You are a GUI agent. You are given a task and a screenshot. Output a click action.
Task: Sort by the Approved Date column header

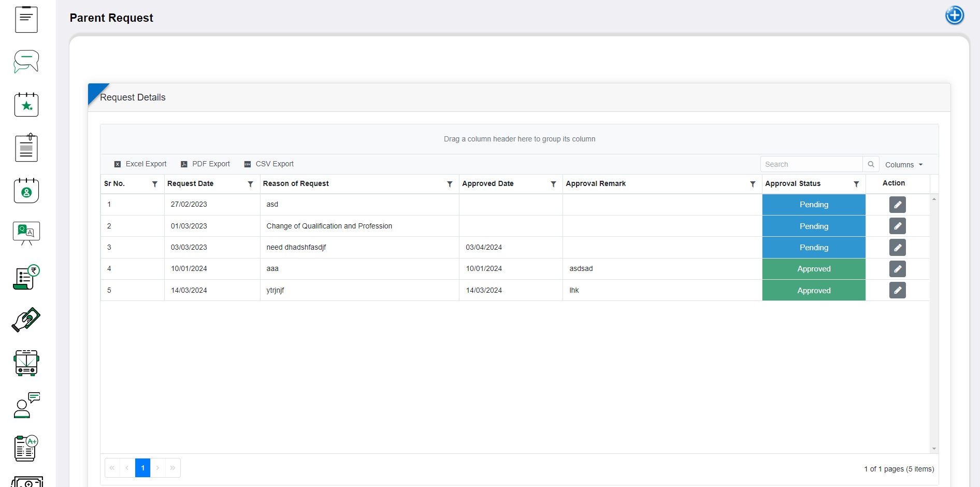point(488,184)
